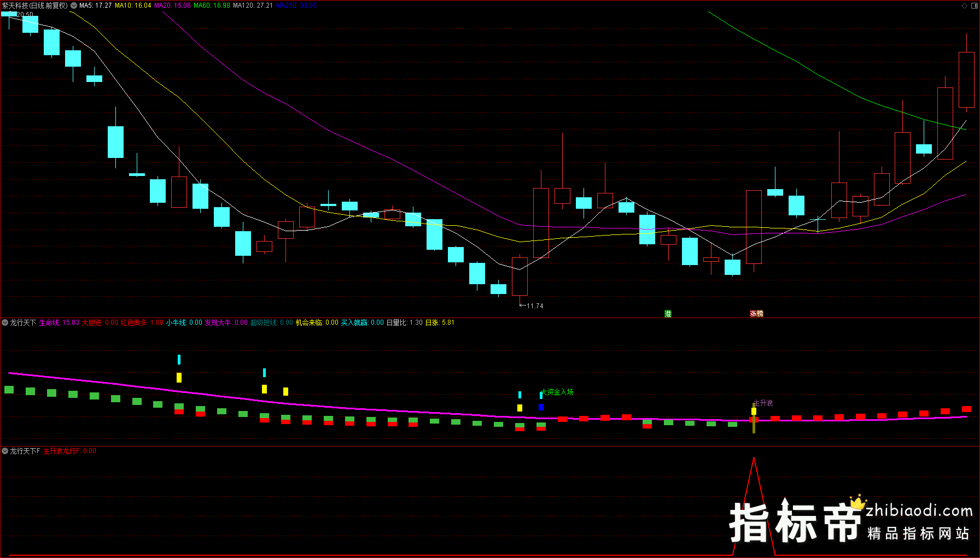Click the 龙行天下 indicator name
Viewport: 980px width, 558px height.
23,322
